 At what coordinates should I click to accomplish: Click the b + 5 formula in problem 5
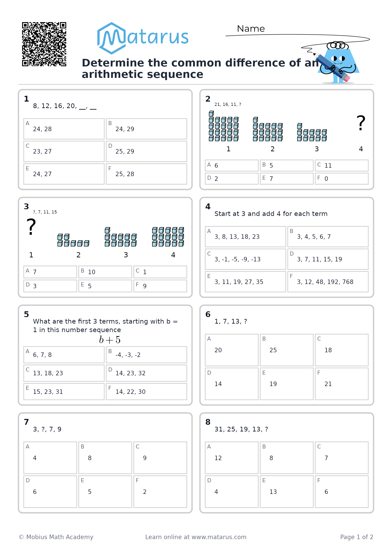click(110, 340)
